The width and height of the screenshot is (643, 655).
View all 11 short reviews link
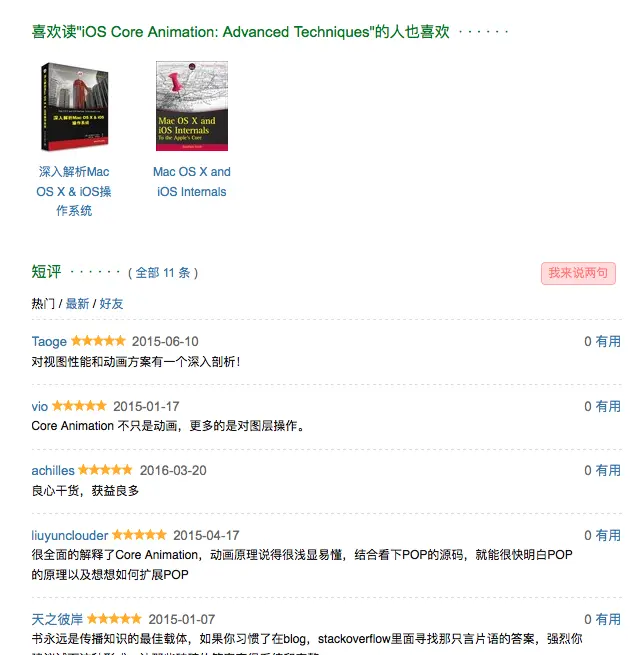pyautogui.click(x=163, y=273)
